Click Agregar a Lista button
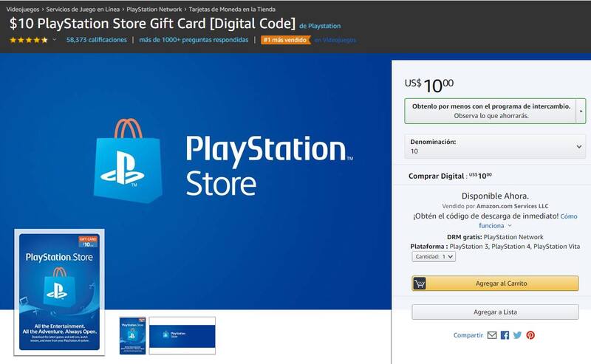591x364 pixels. pos(495,312)
